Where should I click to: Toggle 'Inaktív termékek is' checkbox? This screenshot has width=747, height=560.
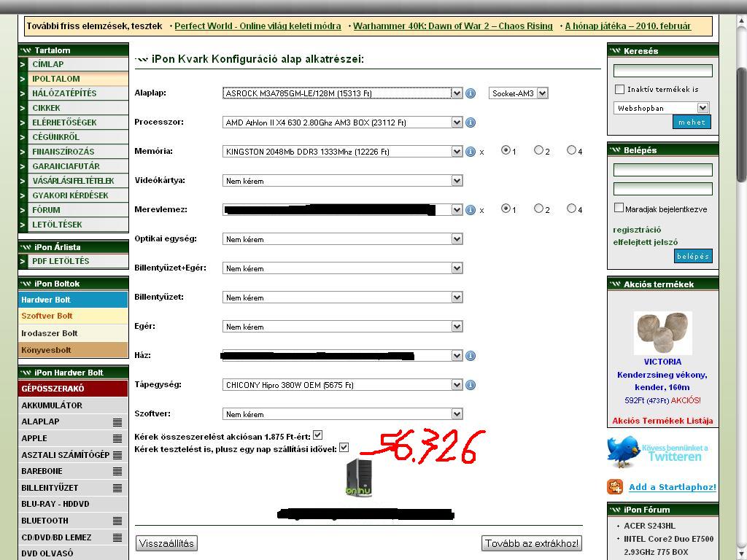(x=619, y=89)
